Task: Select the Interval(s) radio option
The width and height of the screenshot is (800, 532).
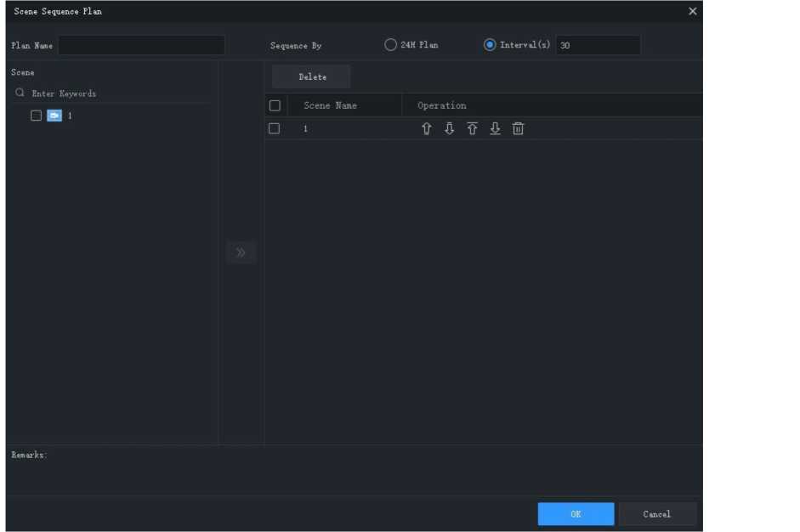Action: click(490, 45)
